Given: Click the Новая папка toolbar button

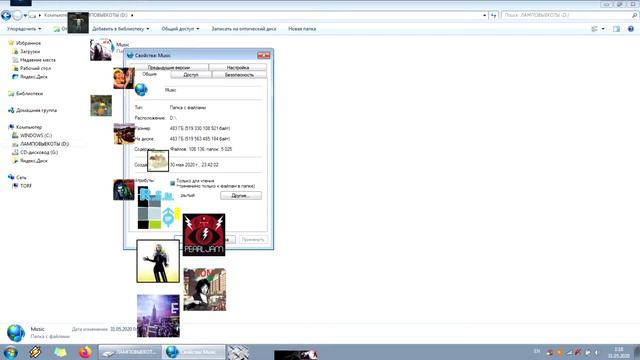Looking at the screenshot, I should 302,29.
